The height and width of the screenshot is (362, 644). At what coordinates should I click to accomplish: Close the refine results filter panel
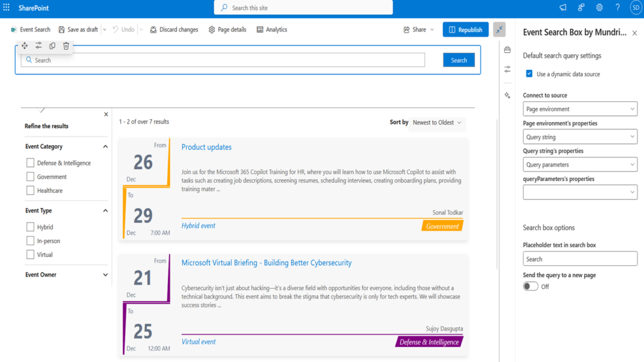tap(106, 114)
